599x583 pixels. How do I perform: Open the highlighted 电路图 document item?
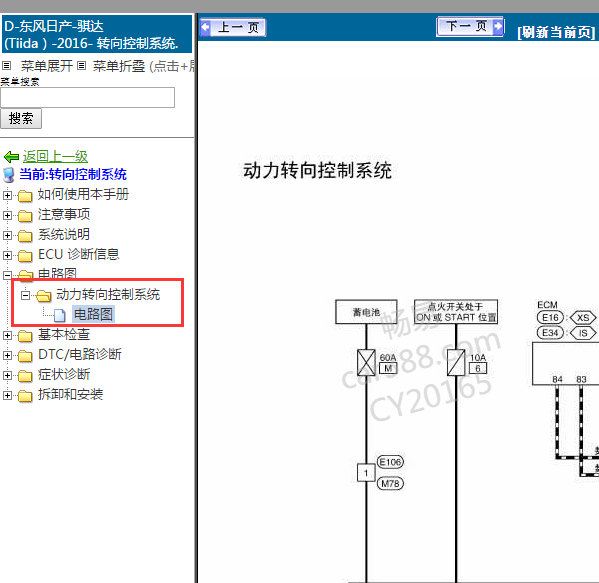tap(93, 314)
